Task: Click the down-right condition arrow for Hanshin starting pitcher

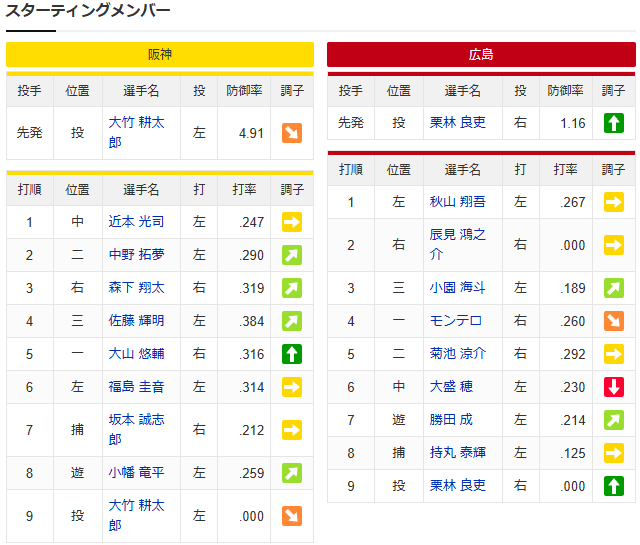Action: (x=292, y=133)
